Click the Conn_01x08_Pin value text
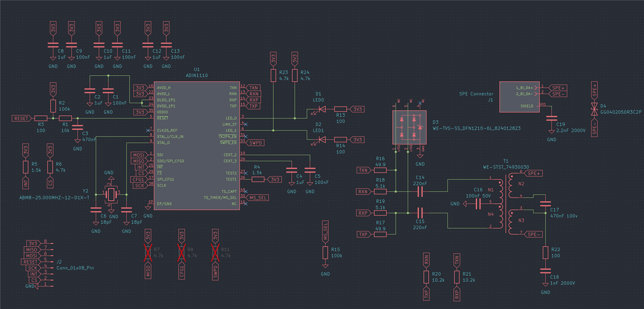The width and height of the screenshot is (644, 309). 75,268
